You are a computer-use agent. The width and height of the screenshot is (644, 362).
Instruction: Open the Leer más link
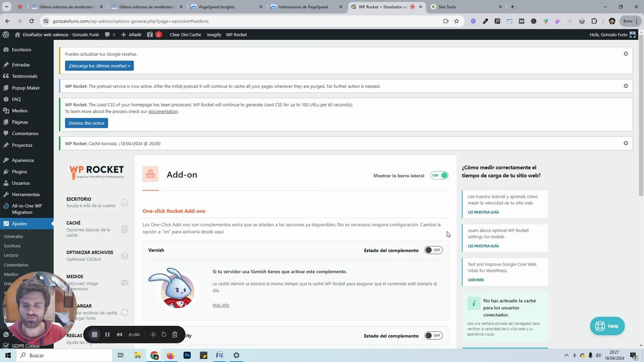point(476,280)
